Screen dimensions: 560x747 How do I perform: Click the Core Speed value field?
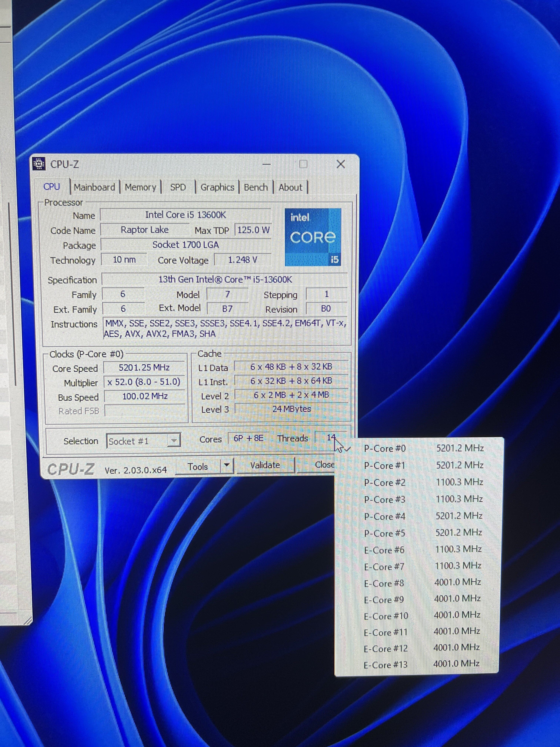[144, 367]
